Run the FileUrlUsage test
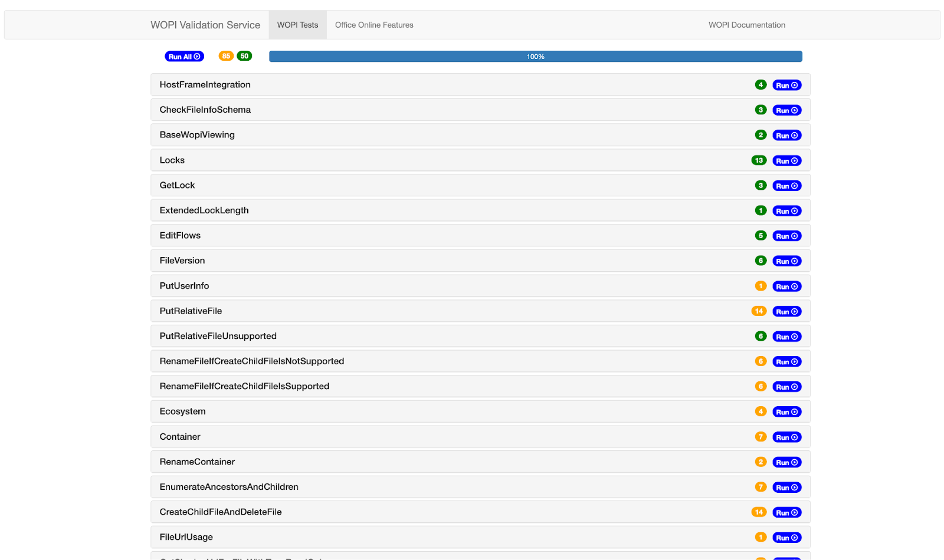 (x=786, y=538)
